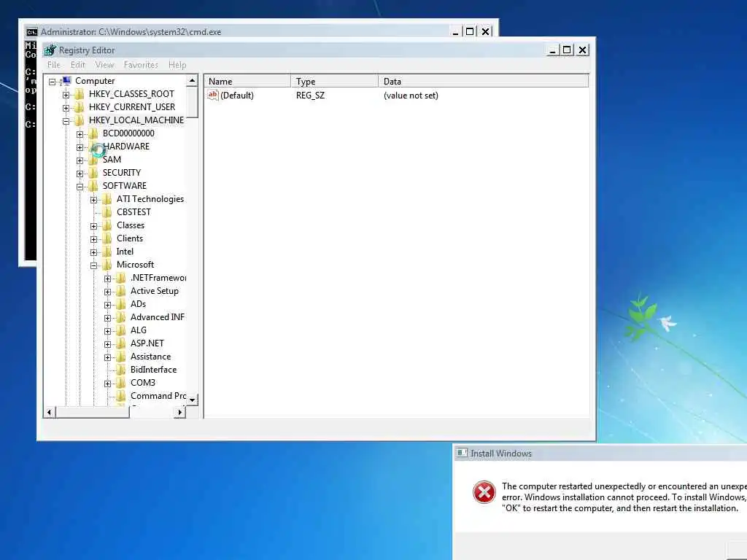Click the ATI Technologies folder icon
This screenshot has height=560, width=747.
coord(107,199)
